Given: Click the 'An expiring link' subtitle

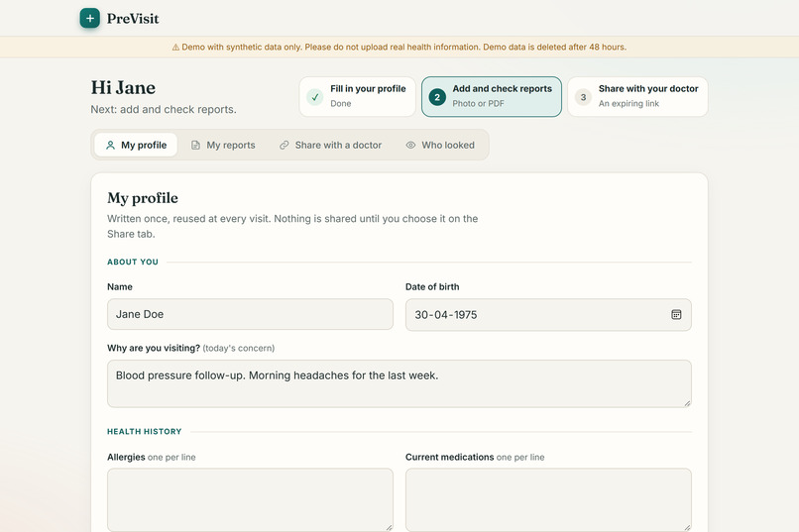Looking at the screenshot, I should coord(628,103).
